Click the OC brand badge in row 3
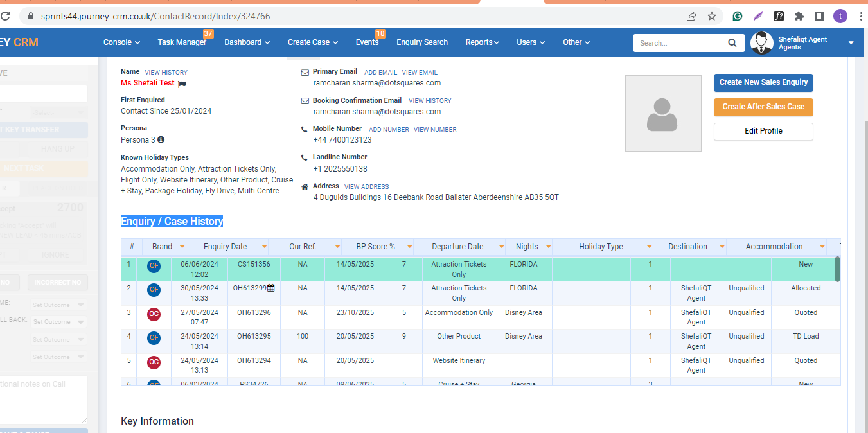 (x=154, y=314)
